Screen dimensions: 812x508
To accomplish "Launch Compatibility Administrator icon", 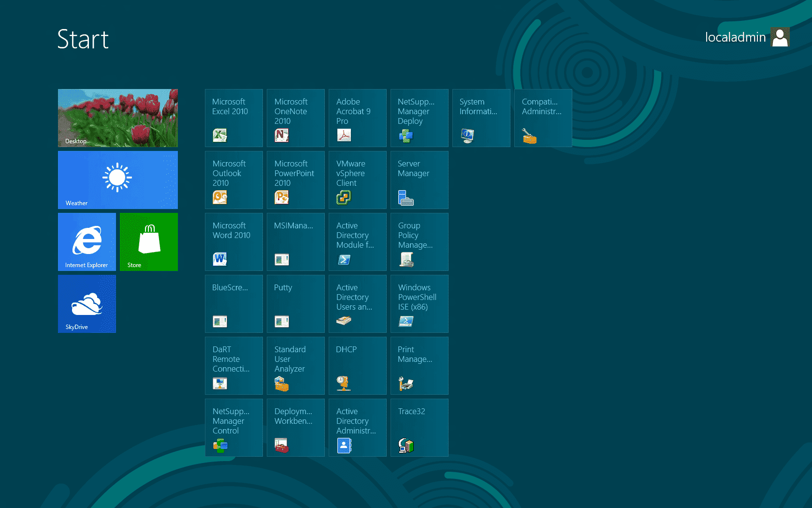I will (529, 135).
